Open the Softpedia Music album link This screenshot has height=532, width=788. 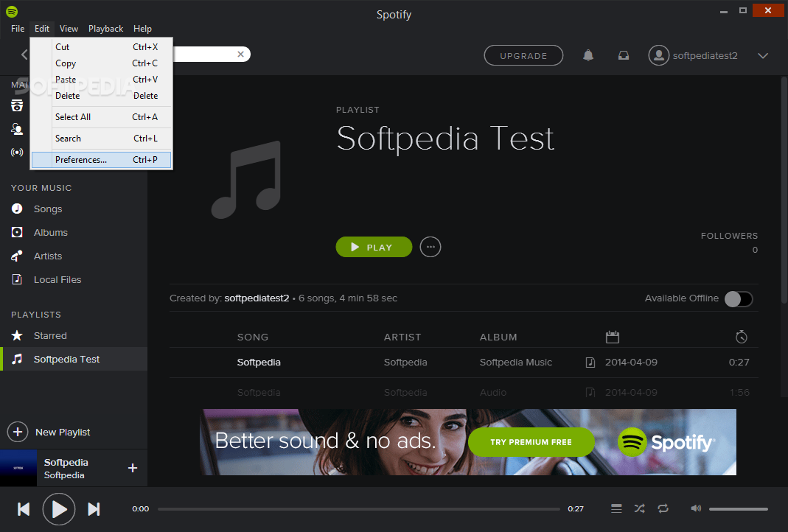tap(515, 363)
